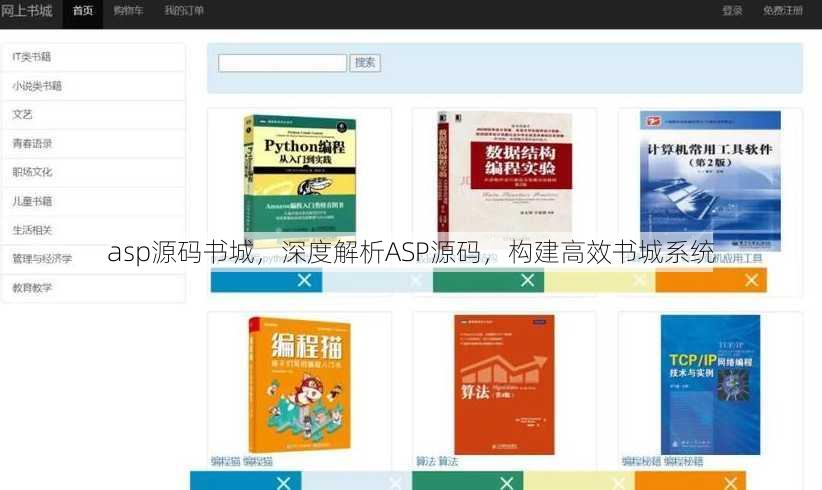Click the 搜索 button

[365, 63]
